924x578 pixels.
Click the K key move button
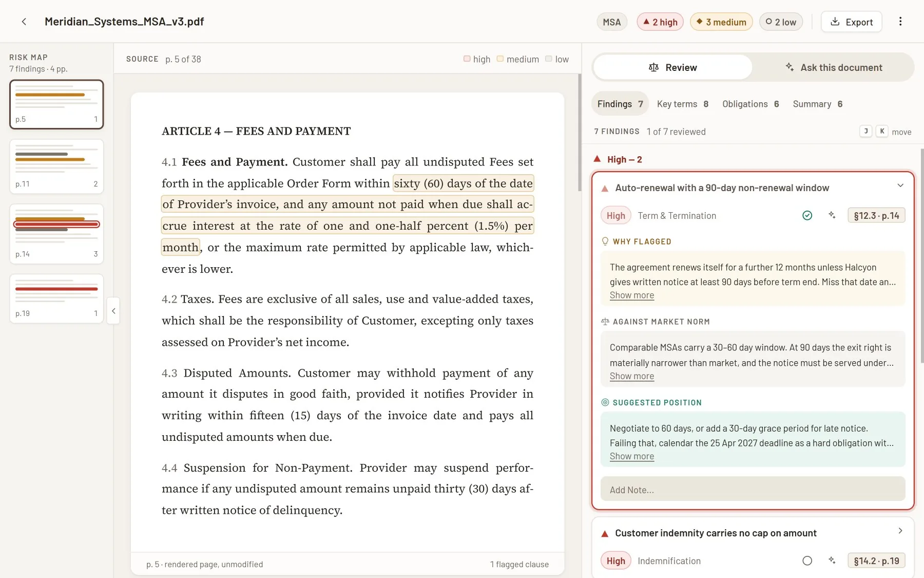click(882, 131)
